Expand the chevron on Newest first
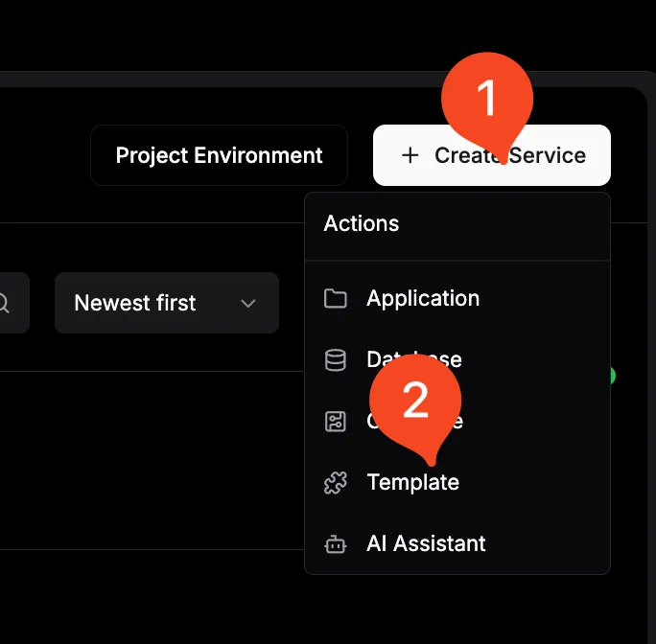This screenshot has width=656, height=644. pos(248,304)
